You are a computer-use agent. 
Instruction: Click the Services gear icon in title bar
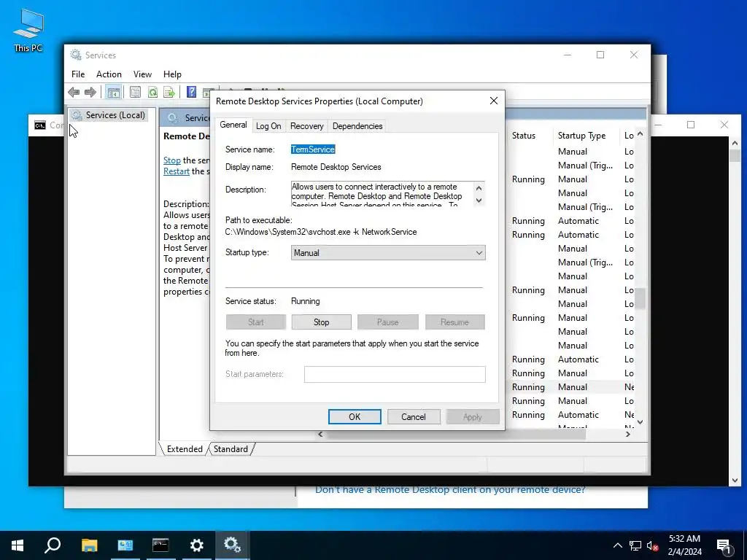[76, 55]
